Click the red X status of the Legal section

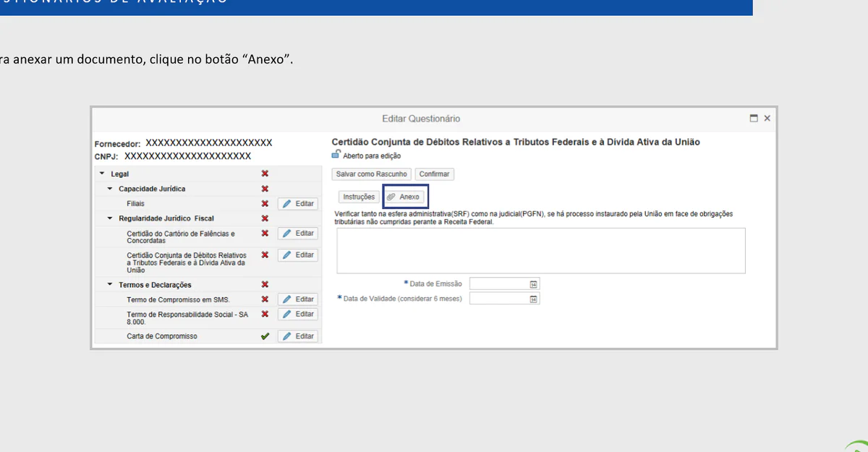pos(265,174)
